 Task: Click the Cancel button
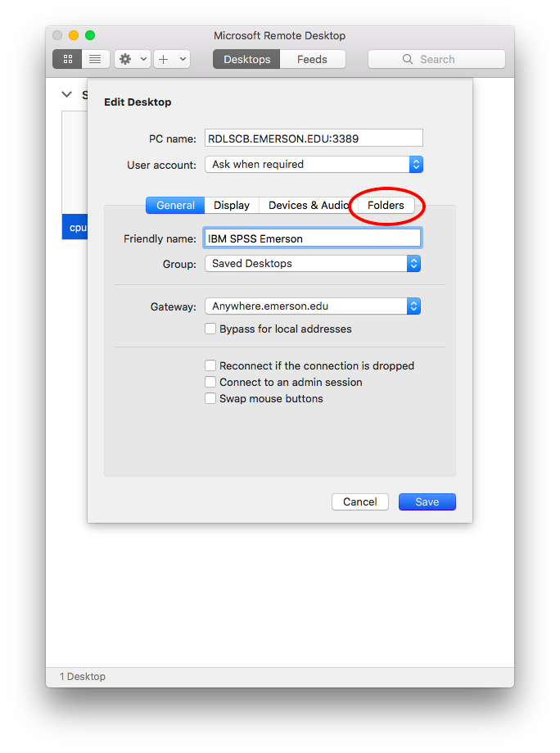(360, 501)
